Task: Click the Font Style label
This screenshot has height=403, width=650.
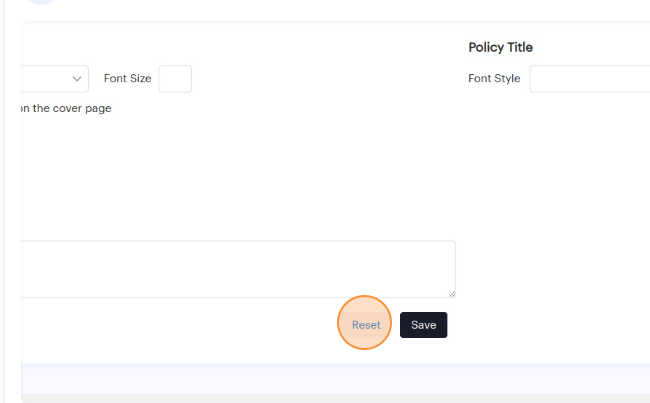Action: point(494,79)
